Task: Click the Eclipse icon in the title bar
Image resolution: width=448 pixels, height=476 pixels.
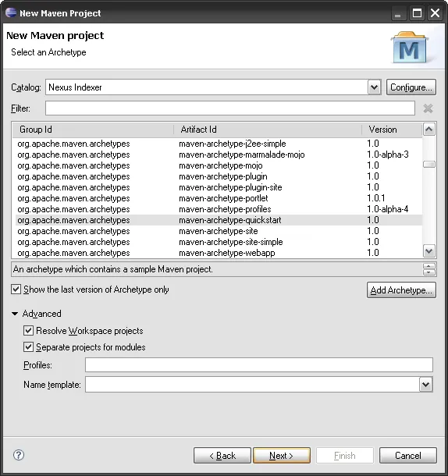Action: tap(11, 12)
